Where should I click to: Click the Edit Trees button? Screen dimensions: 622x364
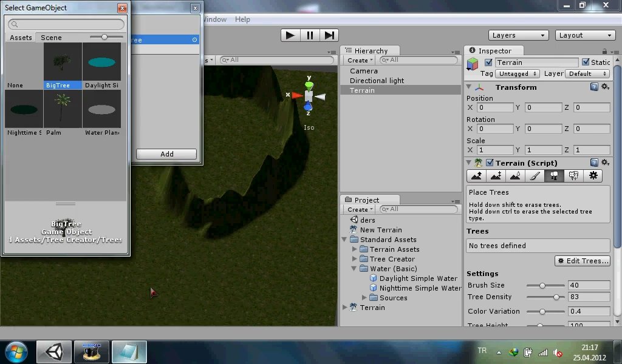pos(583,261)
